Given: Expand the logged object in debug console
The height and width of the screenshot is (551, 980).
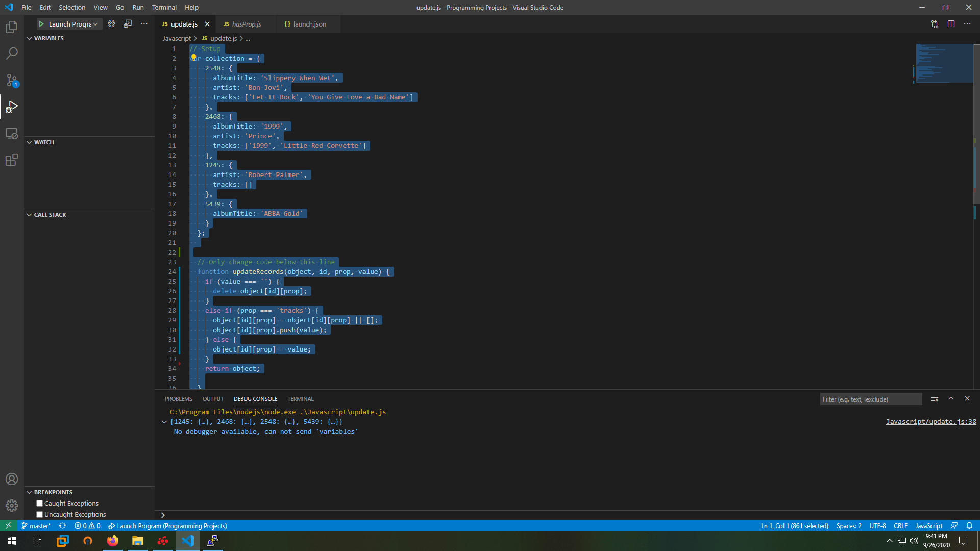Looking at the screenshot, I should coord(164,422).
